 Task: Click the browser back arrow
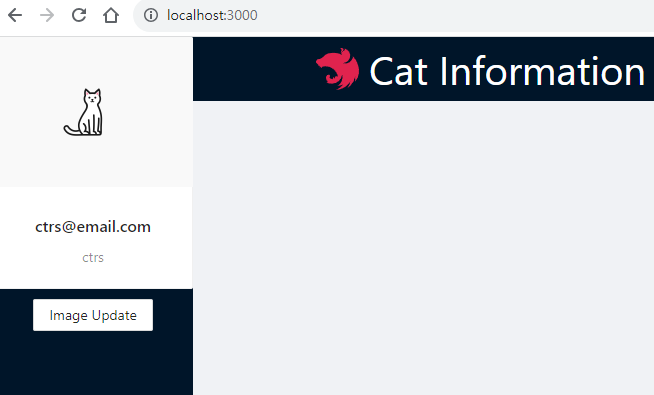[x=15, y=15]
